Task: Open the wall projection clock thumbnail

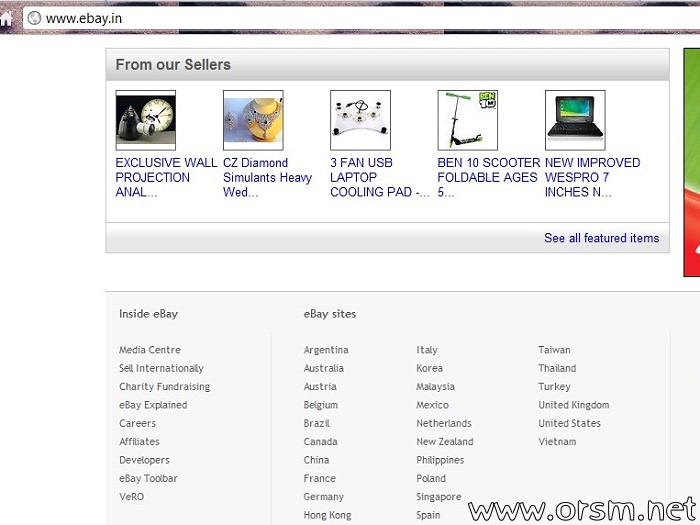Action: (146, 120)
